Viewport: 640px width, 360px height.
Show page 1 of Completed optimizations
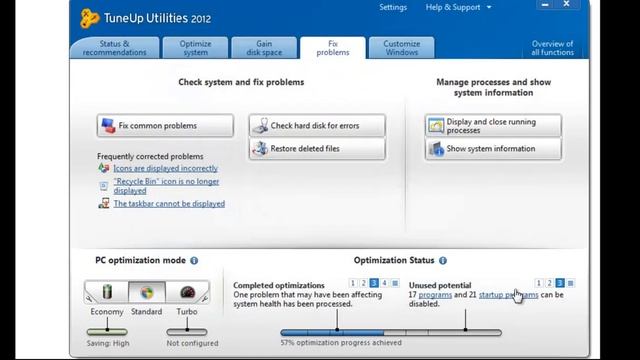click(353, 283)
